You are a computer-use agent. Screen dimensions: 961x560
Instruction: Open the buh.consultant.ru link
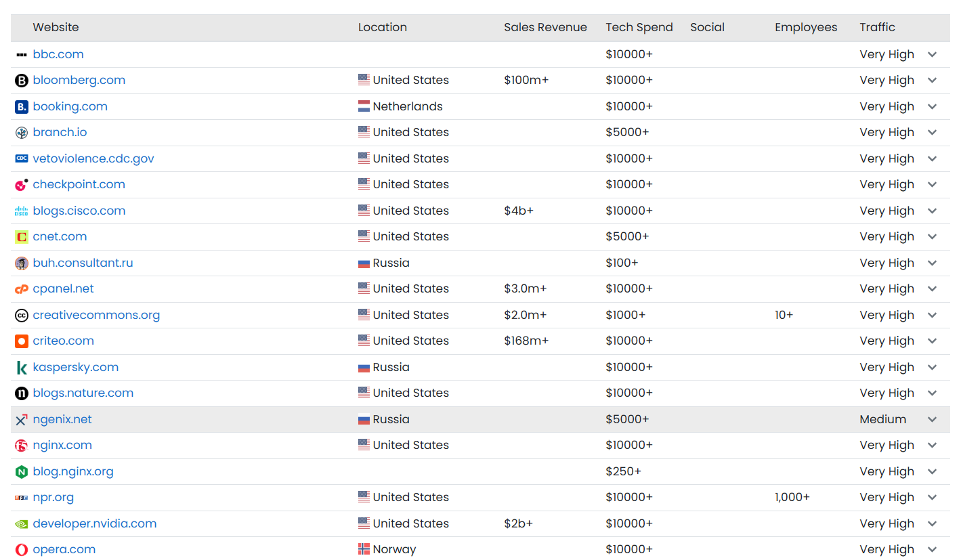click(83, 263)
